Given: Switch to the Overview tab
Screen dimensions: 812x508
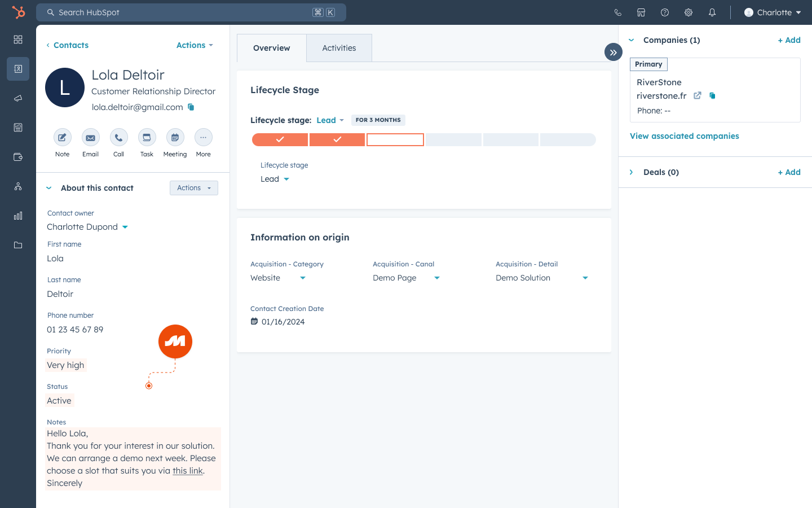Looking at the screenshot, I should pos(272,48).
